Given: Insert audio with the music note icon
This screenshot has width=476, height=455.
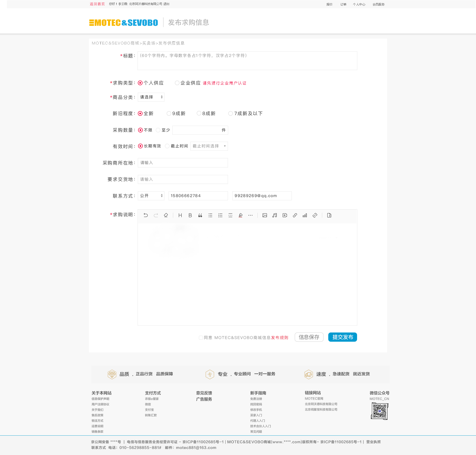Looking at the screenshot, I should tap(275, 215).
